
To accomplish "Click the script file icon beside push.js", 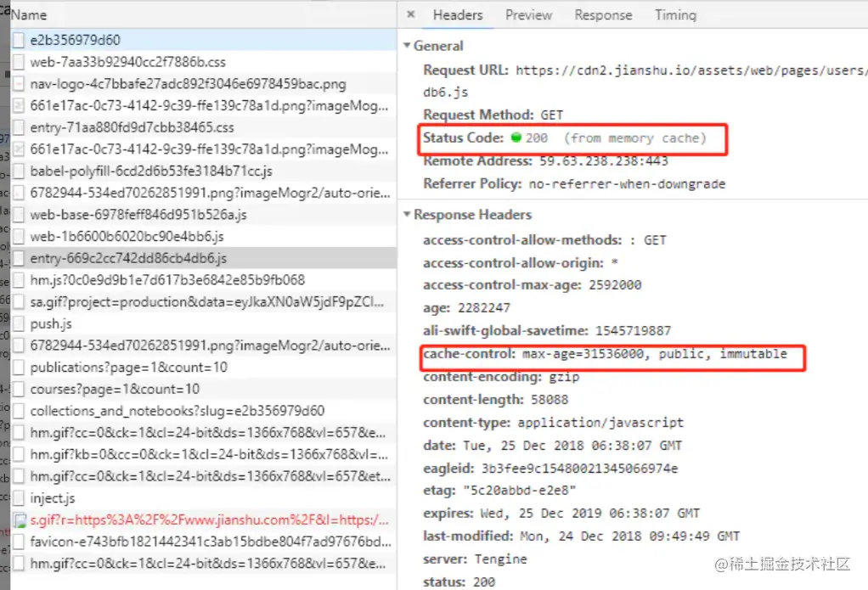I will click(17, 323).
